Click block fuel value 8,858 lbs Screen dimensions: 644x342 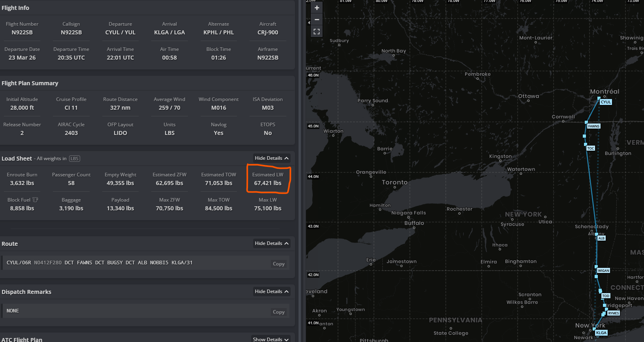click(22, 208)
